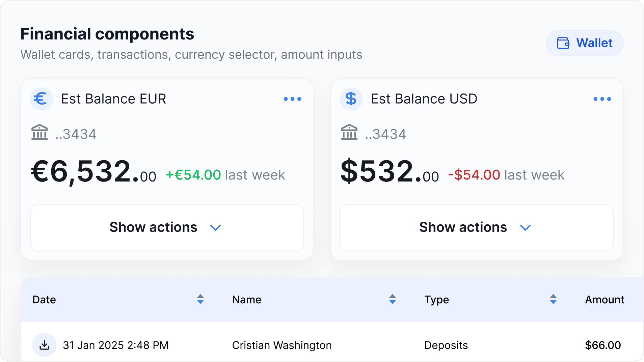Screen dimensions: 644x362
Task: Click the $66.00 transaction amount
Action: (603, 345)
